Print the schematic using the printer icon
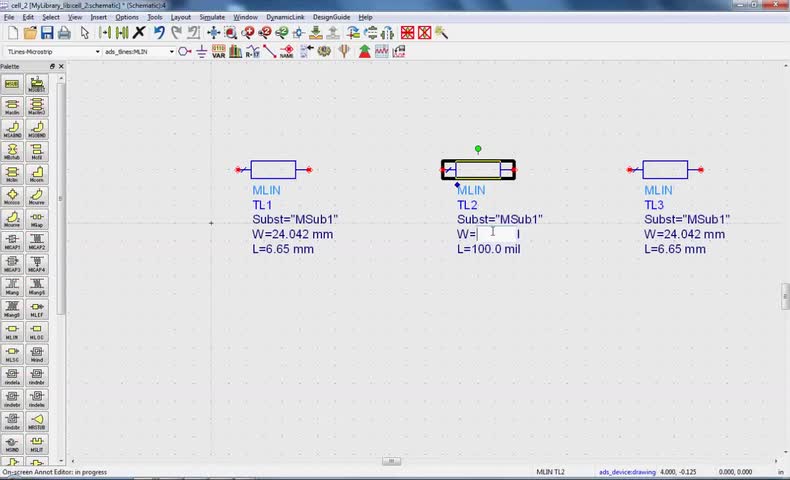Screen dimensions: 790x480 pos(64,33)
